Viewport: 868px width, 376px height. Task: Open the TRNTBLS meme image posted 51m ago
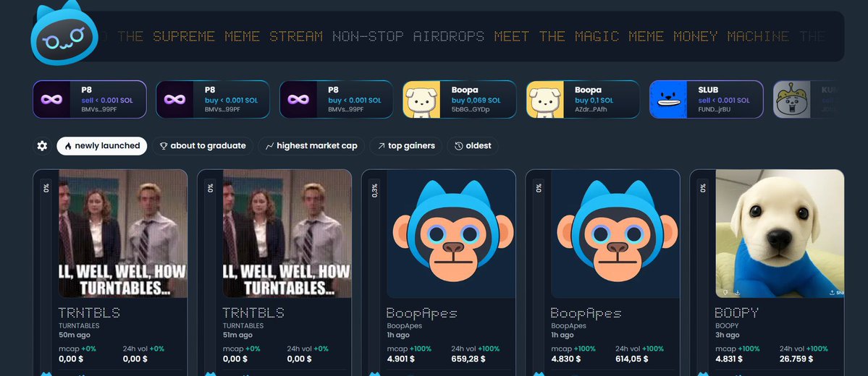tap(287, 234)
